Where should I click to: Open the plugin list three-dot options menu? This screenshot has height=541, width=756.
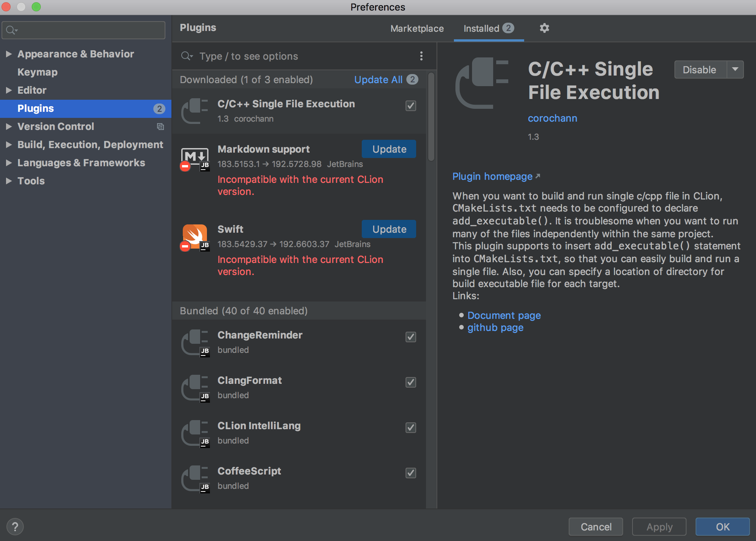(x=421, y=56)
